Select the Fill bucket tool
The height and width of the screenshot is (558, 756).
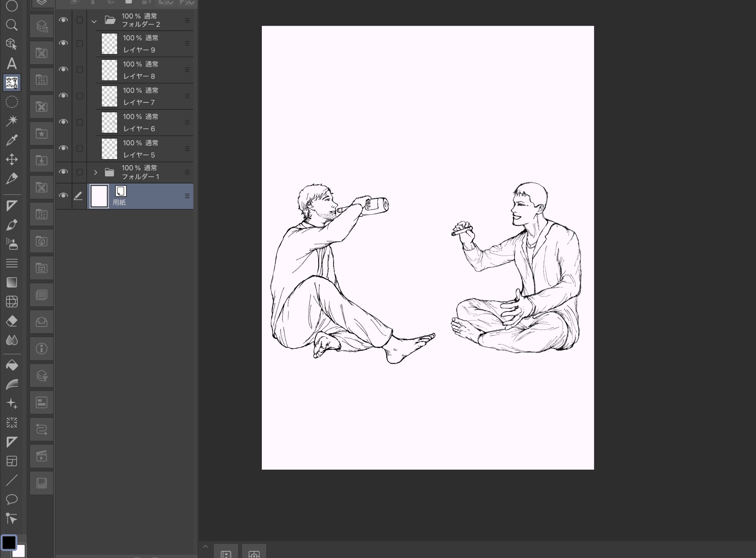pos(12,365)
